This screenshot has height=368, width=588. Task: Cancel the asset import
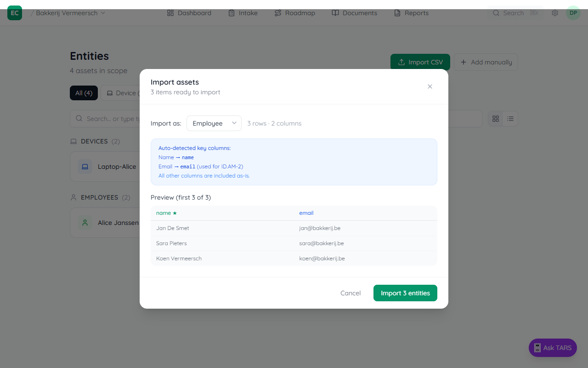[x=351, y=293]
